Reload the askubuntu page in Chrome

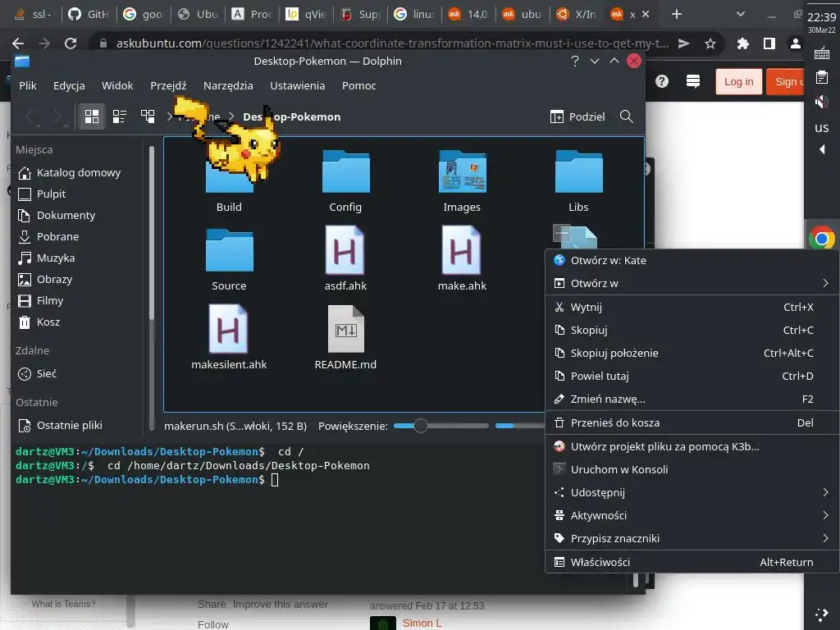(71, 43)
